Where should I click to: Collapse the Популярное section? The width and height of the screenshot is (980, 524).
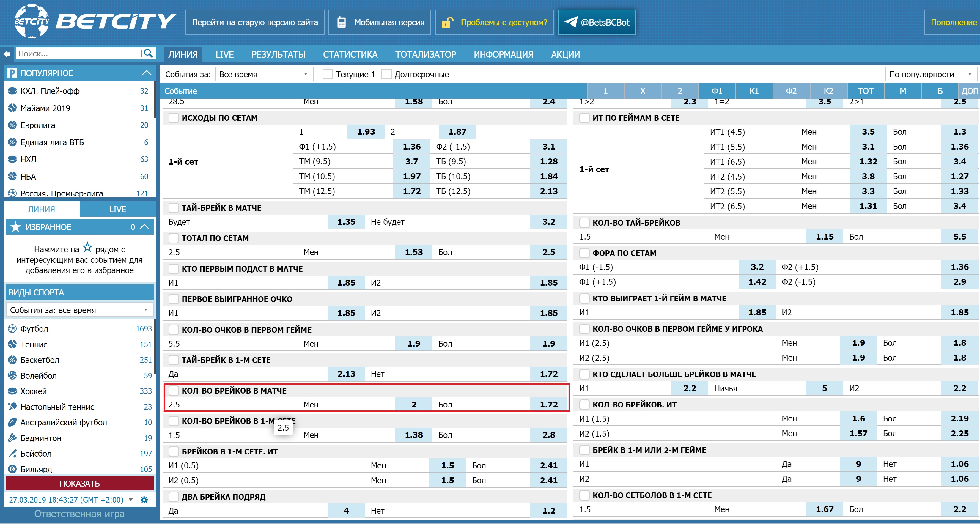point(147,73)
